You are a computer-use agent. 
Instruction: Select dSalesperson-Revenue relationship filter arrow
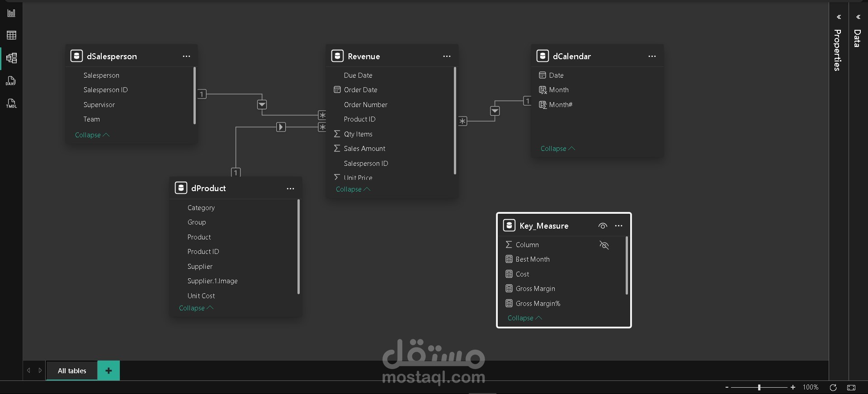point(262,105)
